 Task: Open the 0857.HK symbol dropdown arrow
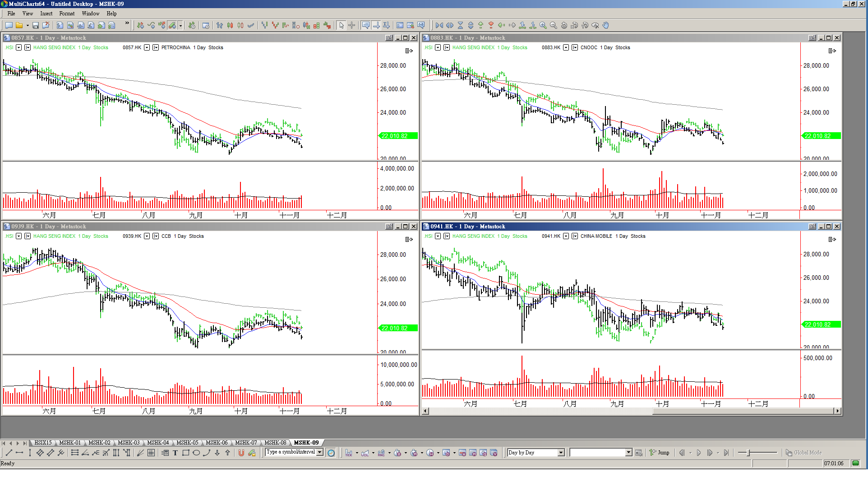147,47
